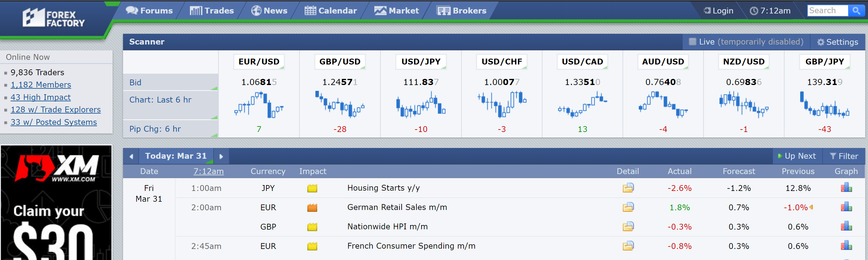
Task: Go to previous calendar day arrow
Action: click(x=131, y=156)
